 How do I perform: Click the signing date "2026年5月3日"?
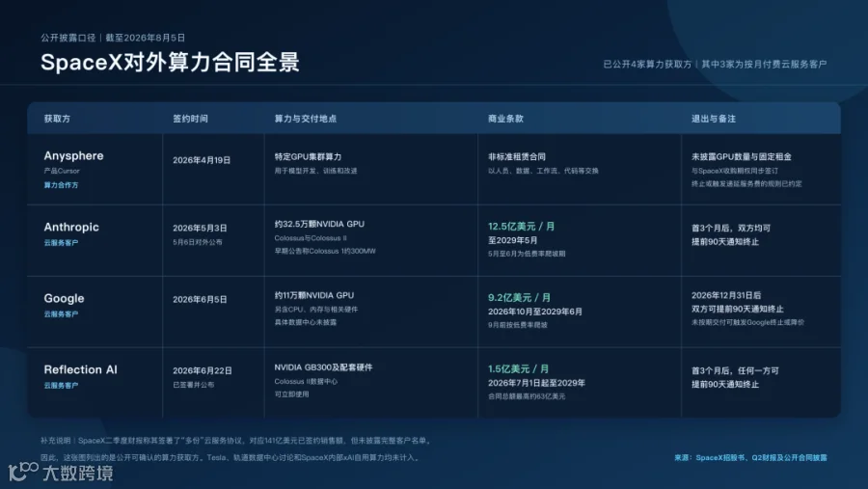(x=200, y=229)
